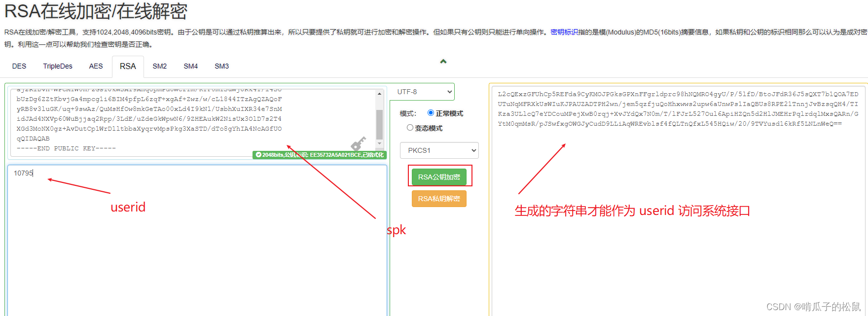868x316 pixels.
Task: Click the RSA在线加密/在线解密 heading
Action: pos(96,11)
